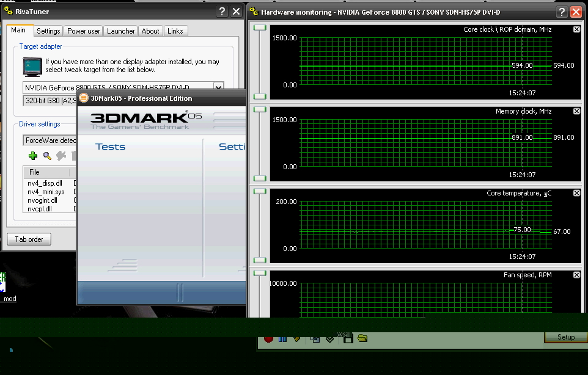The image size is (588, 375).
Task: Close the Core clock graph with its X
Action: tap(577, 29)
